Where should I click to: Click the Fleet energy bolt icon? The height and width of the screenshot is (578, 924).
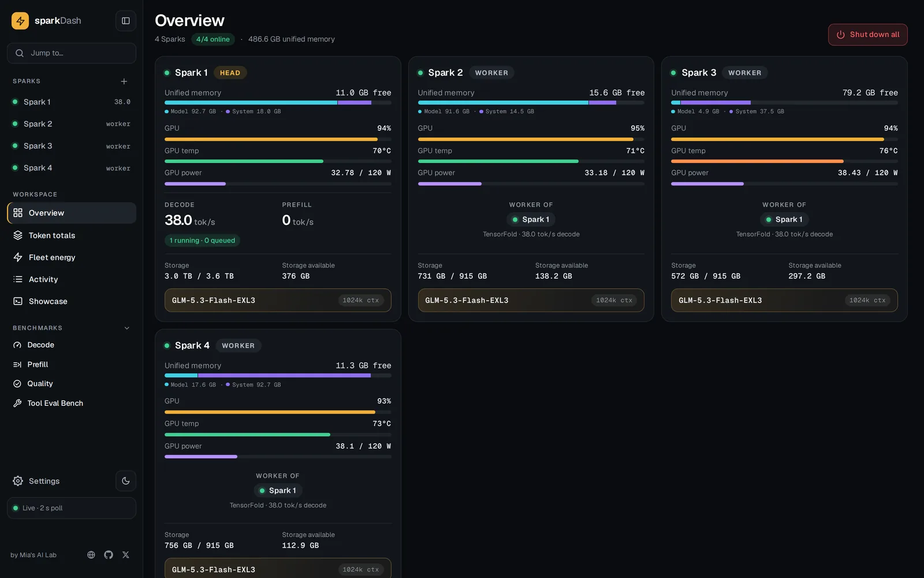(x=18, y=257)
